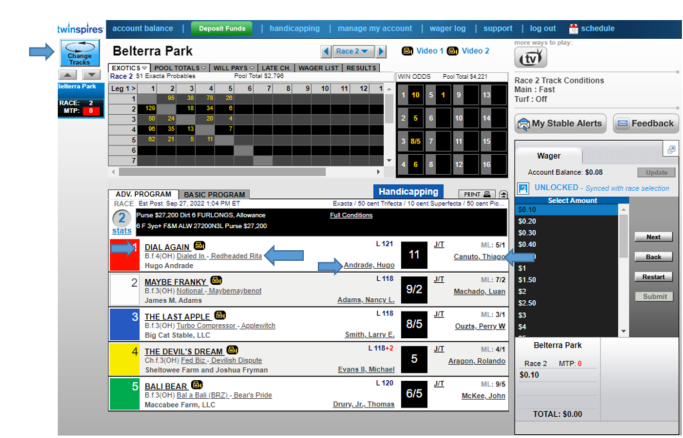Switch to BASIC PROGRAM tab
Screen dimensions: 683x438
[214, 195]
